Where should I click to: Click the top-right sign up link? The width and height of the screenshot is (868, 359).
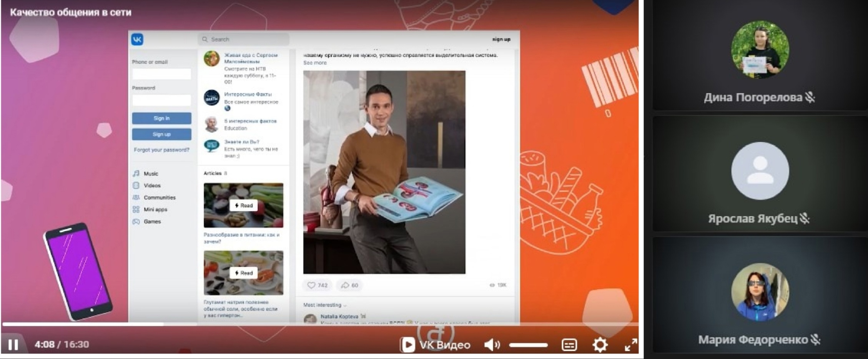tap(501, 39)
